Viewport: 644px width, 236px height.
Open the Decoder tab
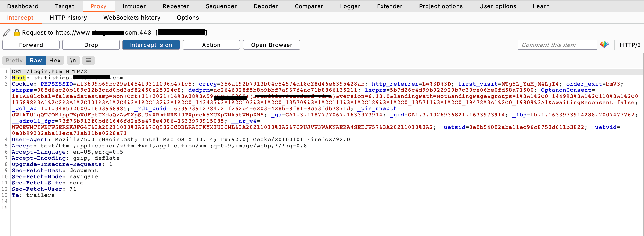266,6
